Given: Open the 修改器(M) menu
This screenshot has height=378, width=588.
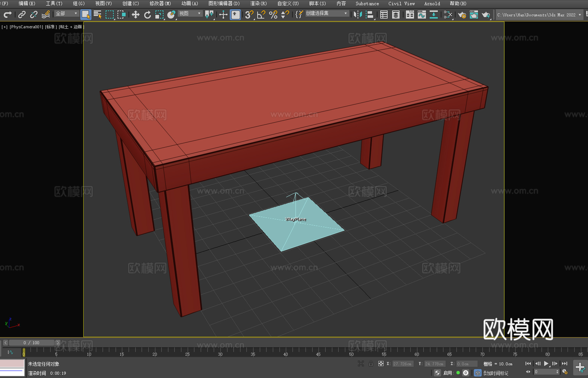Looking at the screenshot, I should point(160,3).
